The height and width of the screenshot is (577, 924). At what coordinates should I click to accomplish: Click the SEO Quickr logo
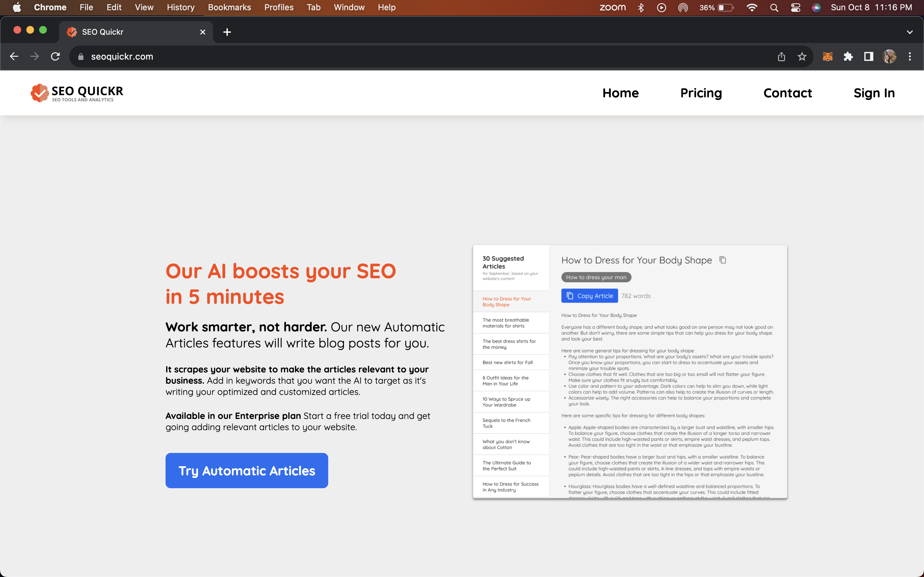click(77, 93)
